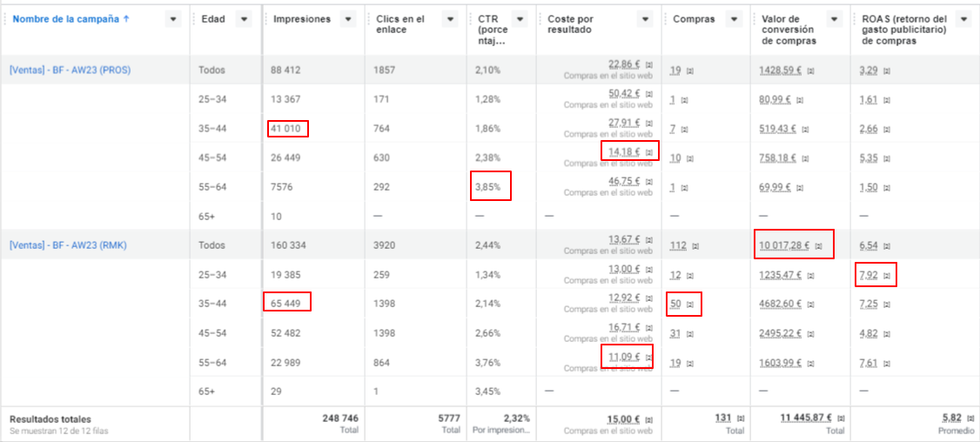
Task: Click info icon next to 1428,59 € value
Action: (810, 70)
